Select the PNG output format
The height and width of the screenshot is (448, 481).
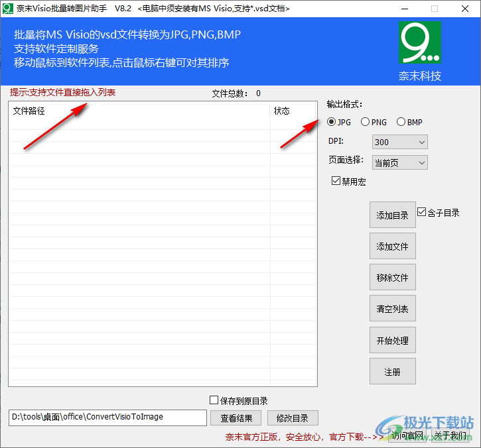point(374,122)
